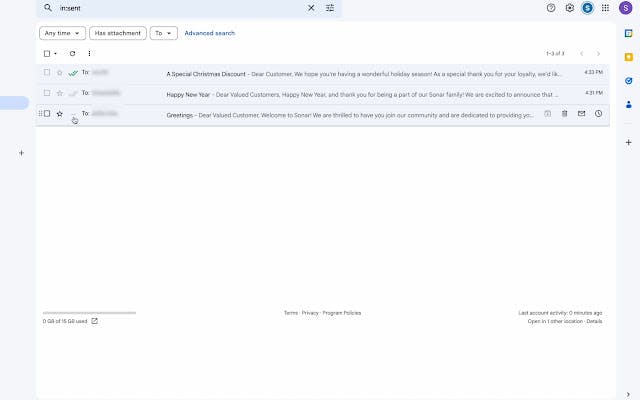Snooze the Greetings email

598,113
